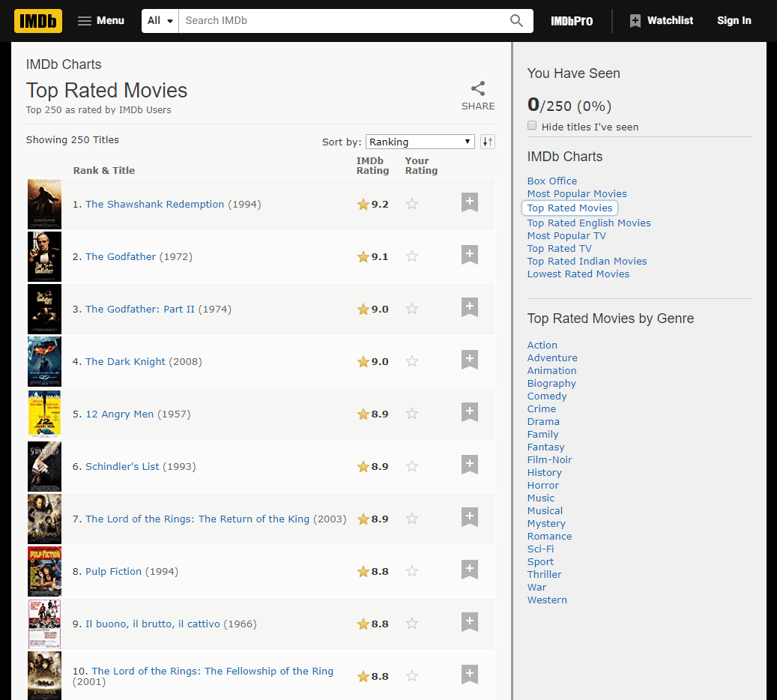Open the Sort by Ranking dropdown
The height and width of the screenshot is (700, 777).
coord(420,142)
